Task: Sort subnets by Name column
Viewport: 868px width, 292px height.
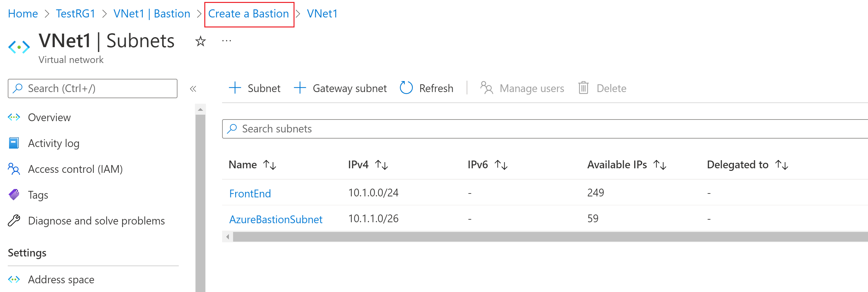Action: [x=270, y=165]
